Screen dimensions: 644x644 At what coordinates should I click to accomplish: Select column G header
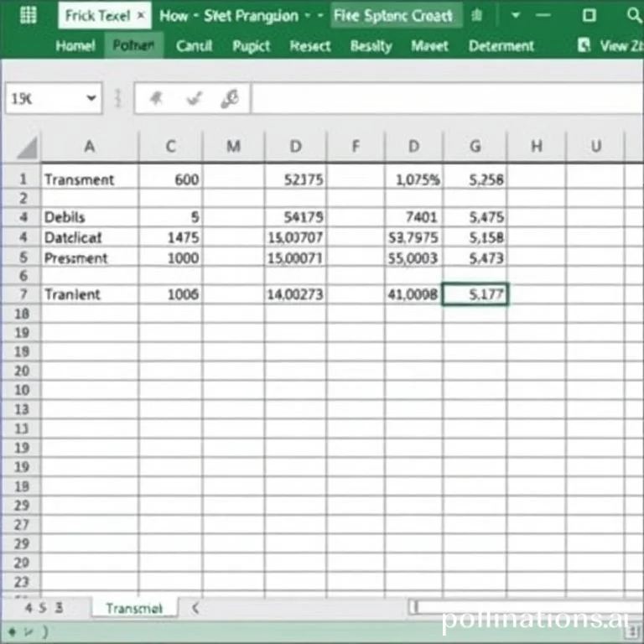[475, 147]
